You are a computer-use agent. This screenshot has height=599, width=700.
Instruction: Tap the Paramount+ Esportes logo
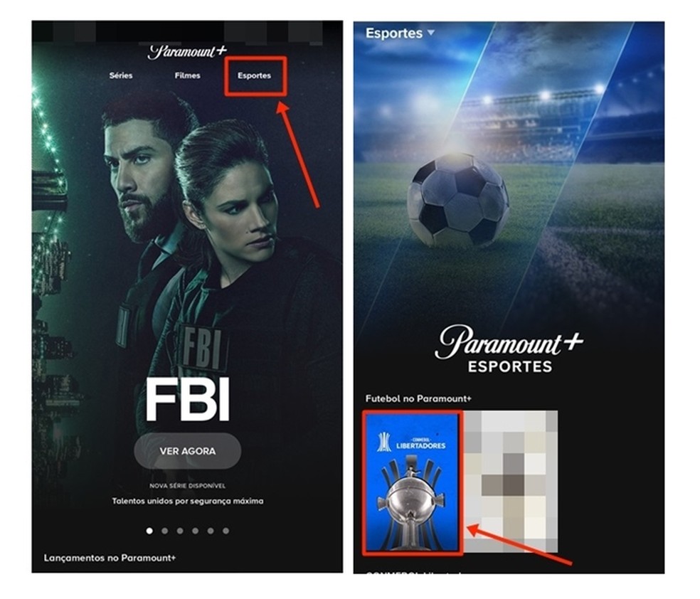click(x=509, y=349)
